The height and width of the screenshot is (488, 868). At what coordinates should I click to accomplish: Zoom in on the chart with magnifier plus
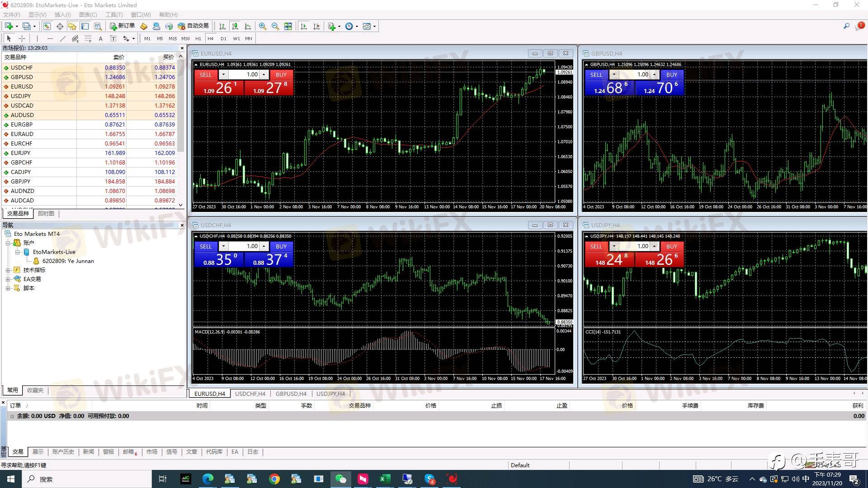click(263, 26)
